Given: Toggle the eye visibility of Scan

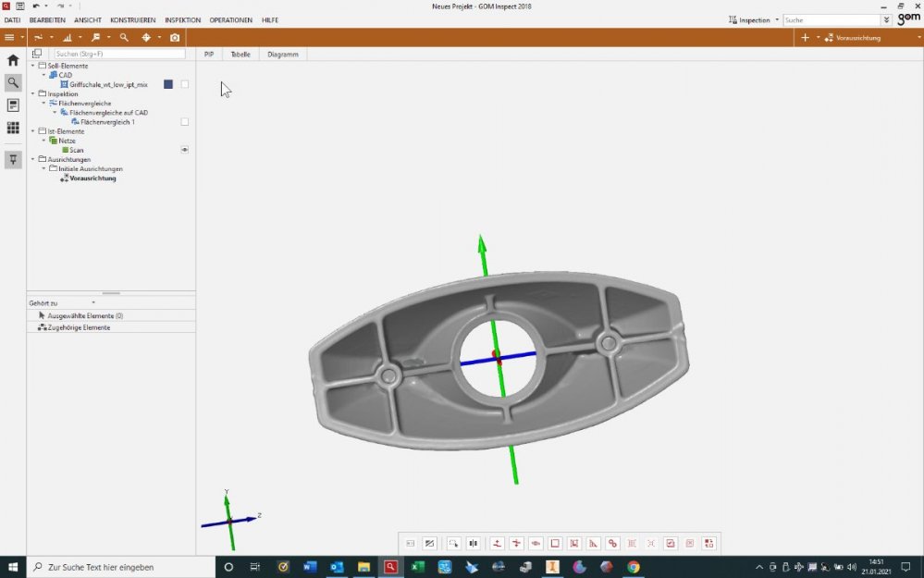Looking at the screenshot, I should (x=185, y=150).
